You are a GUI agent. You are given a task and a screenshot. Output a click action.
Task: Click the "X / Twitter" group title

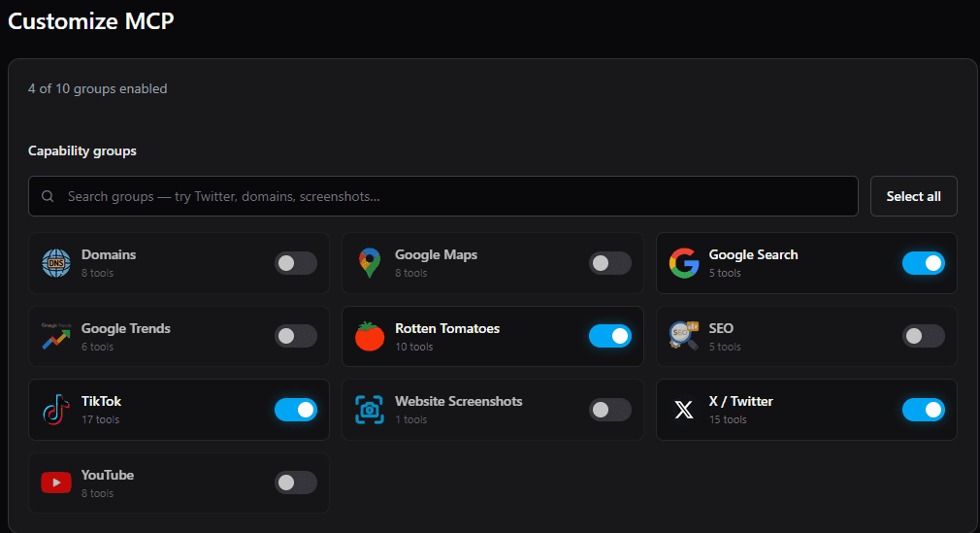(740, 401)
